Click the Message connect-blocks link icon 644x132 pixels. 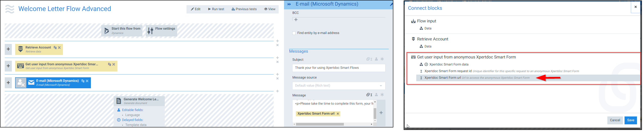coord(369,95)
